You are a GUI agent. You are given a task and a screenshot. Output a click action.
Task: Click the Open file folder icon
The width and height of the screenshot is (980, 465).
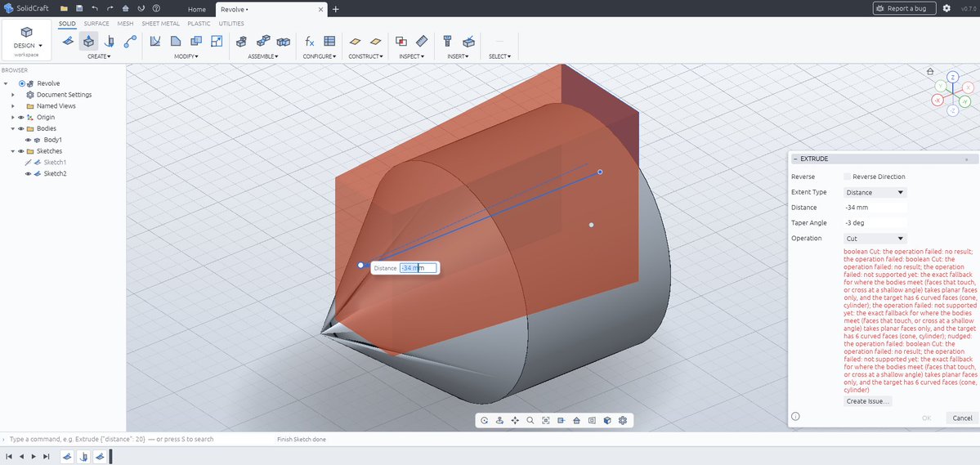64,9
